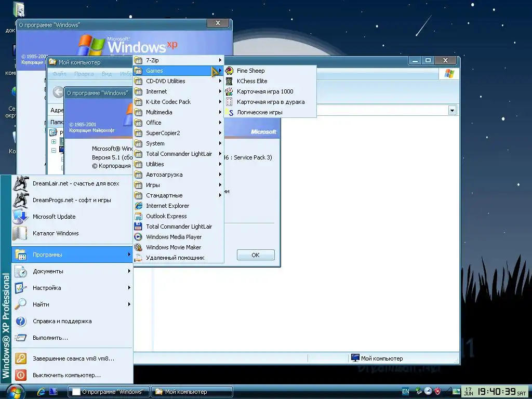Open Справка и поддержка
This screenshot has width=532, height=399.
(x=72, y=321)
